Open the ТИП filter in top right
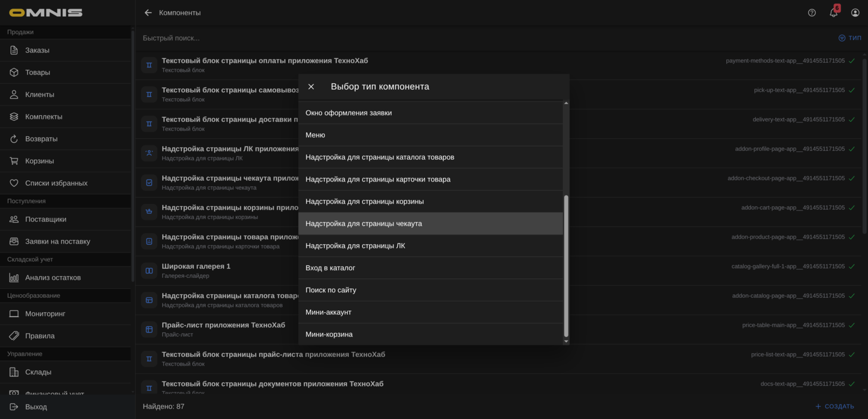This screenshot has width=868, height=419. pos(850,38)
